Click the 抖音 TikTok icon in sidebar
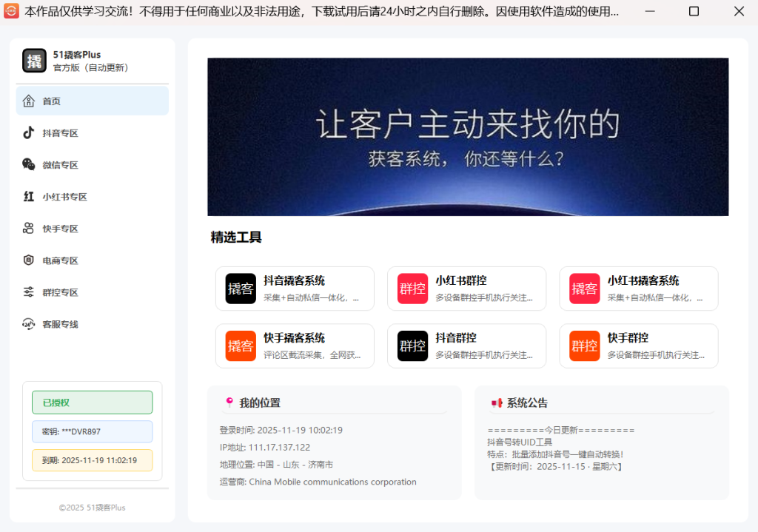This screenshot has height=532, width=758. click(28, 133)
